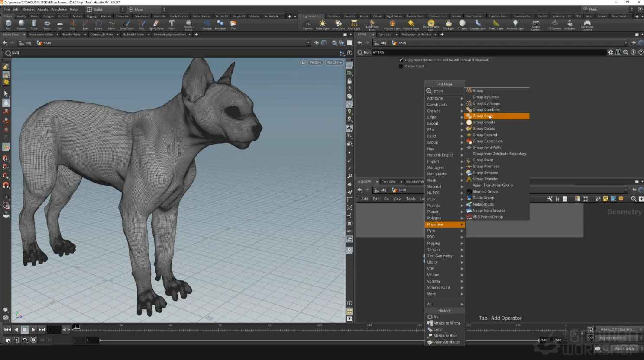Open the No cam camera dropdown
The image size is (644, 360).
click(x=334, y=62)
